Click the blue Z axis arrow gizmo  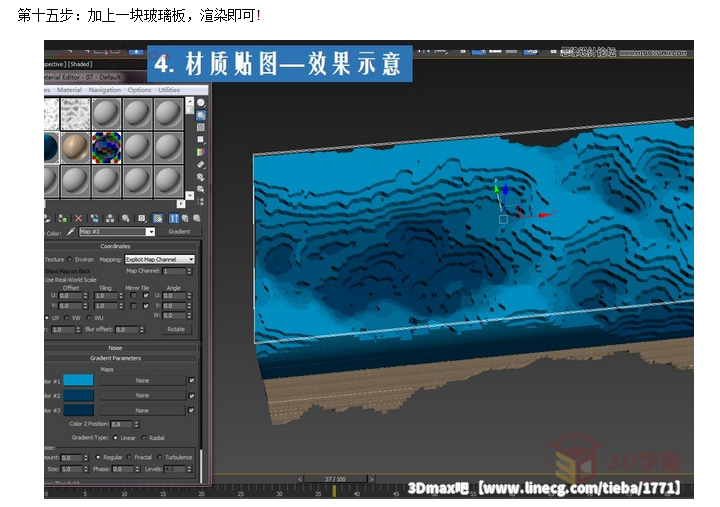coord(506,190)
